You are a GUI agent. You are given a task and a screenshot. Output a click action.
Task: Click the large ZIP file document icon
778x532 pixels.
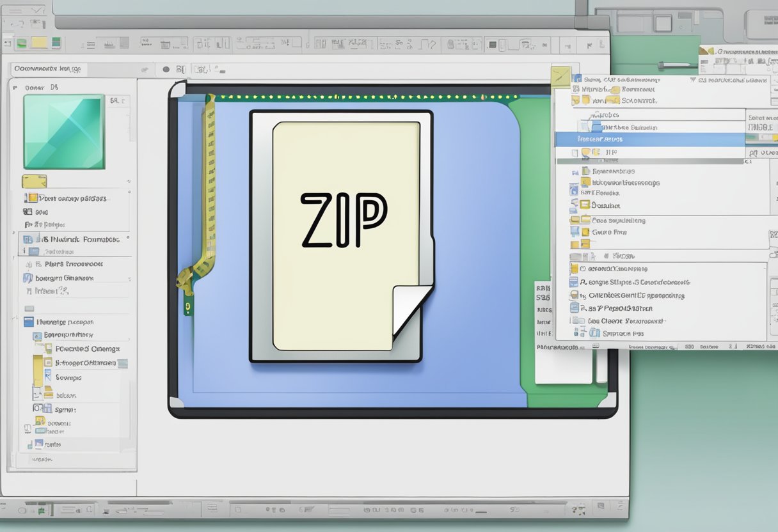(x=345, y=233)
